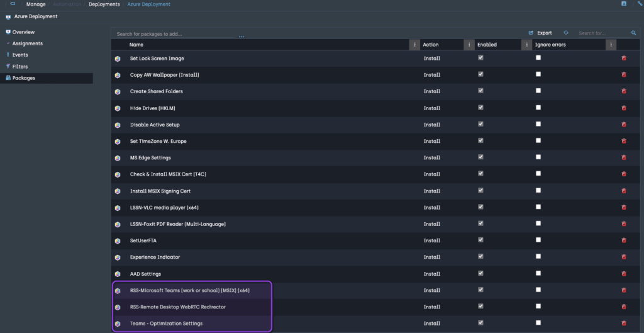Click package icon beside Teams - Optimization Settings

118,324
